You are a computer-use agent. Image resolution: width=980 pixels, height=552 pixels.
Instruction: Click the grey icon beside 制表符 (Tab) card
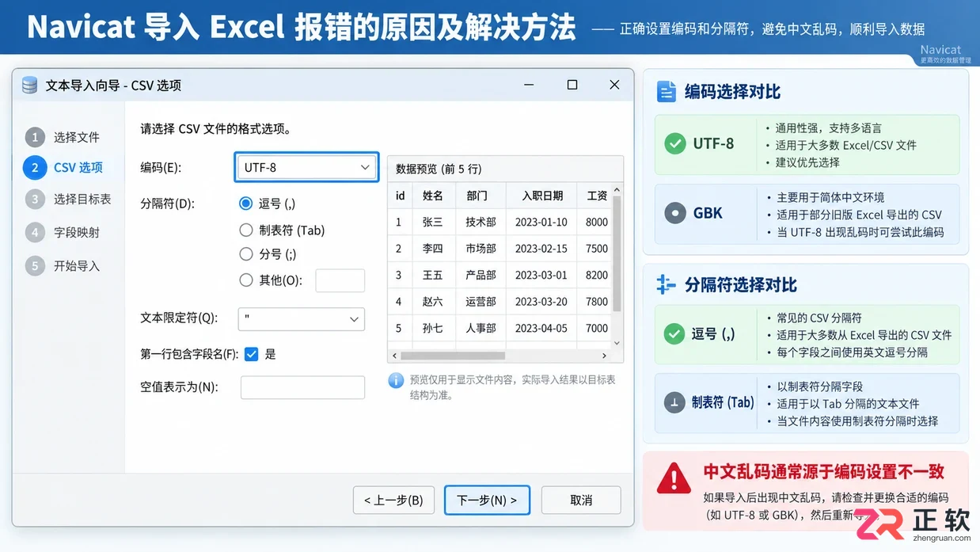point(674,402)
